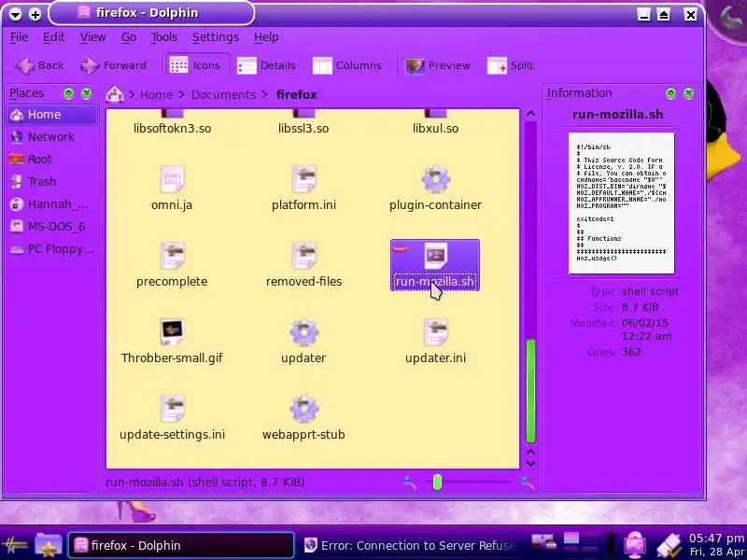Select the run-mozilla.sh script icon

click(x=435, y=256)
